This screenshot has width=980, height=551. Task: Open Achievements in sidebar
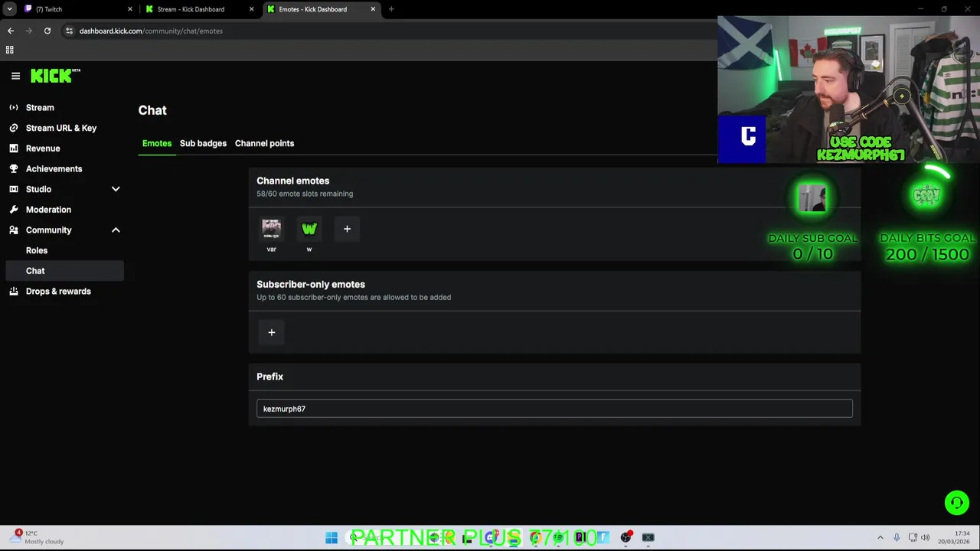[54, 168]
